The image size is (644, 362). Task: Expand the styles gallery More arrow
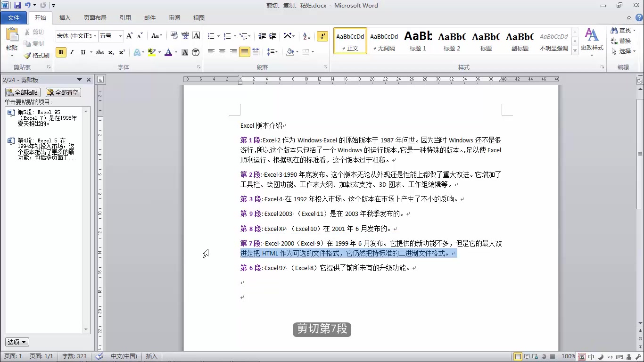pyautogui.click(x=575, y=50)
